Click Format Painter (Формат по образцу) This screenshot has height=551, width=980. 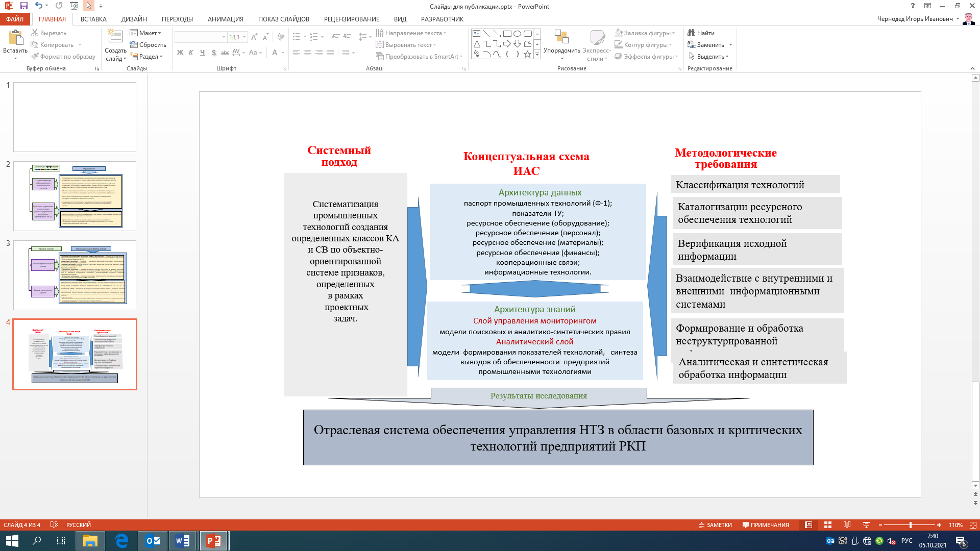tap(63, 57)
